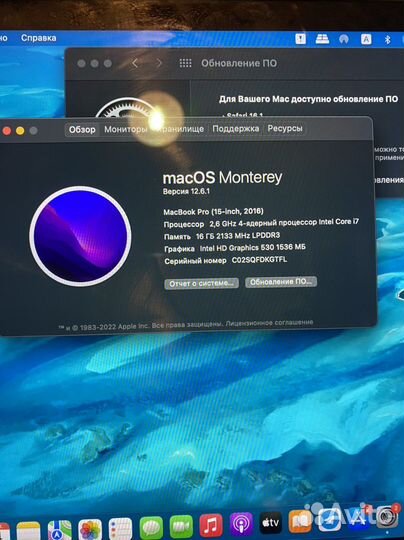Open FaceTime from the Dock
The image size is (404, 540).
pyautogui.click(x=181, y=526)
